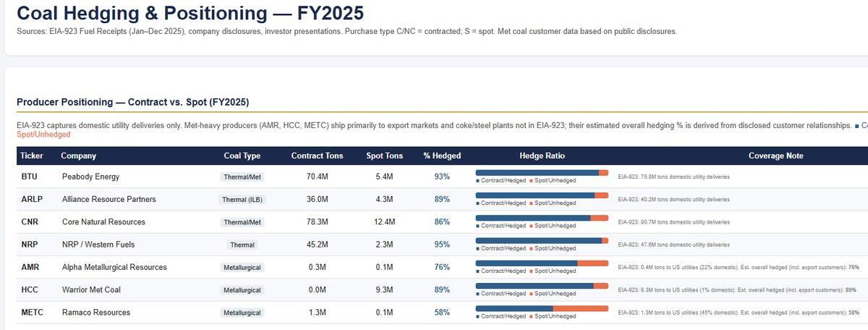Viewport: 868px width, 330px height.
Task: Click the Metallurgical badge in AMR row
Action: 242,267
